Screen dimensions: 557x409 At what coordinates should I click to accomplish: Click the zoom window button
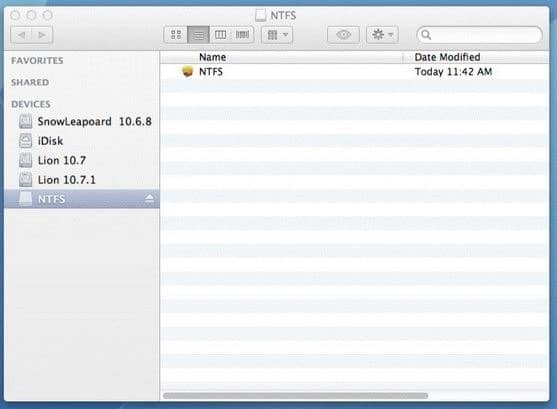point(47,15)
